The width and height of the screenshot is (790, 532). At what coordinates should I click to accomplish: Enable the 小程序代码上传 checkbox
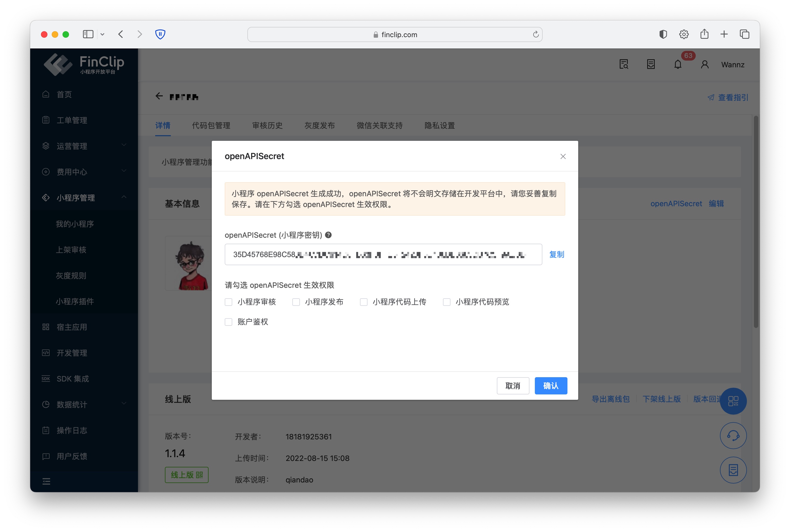tap(363, 302)
